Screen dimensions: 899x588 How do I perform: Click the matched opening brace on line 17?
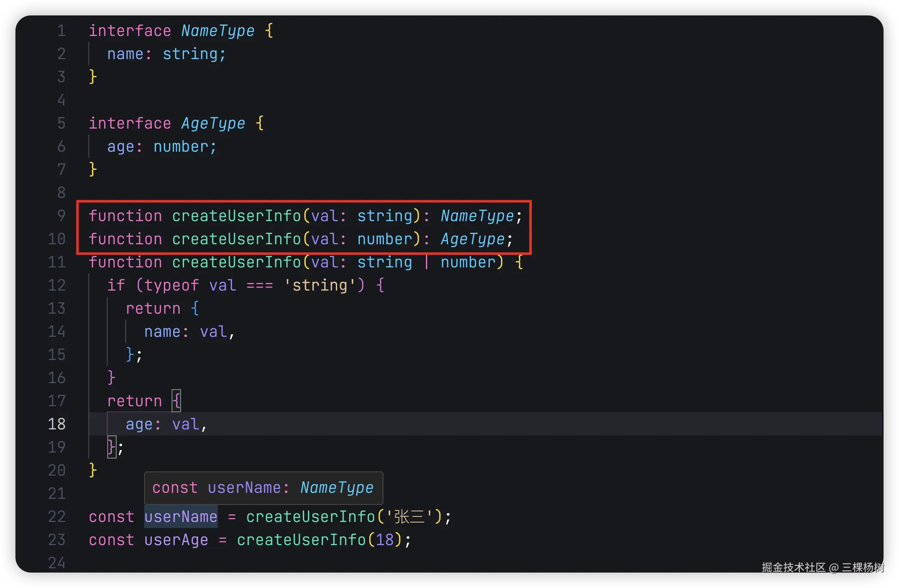[176, 401]
